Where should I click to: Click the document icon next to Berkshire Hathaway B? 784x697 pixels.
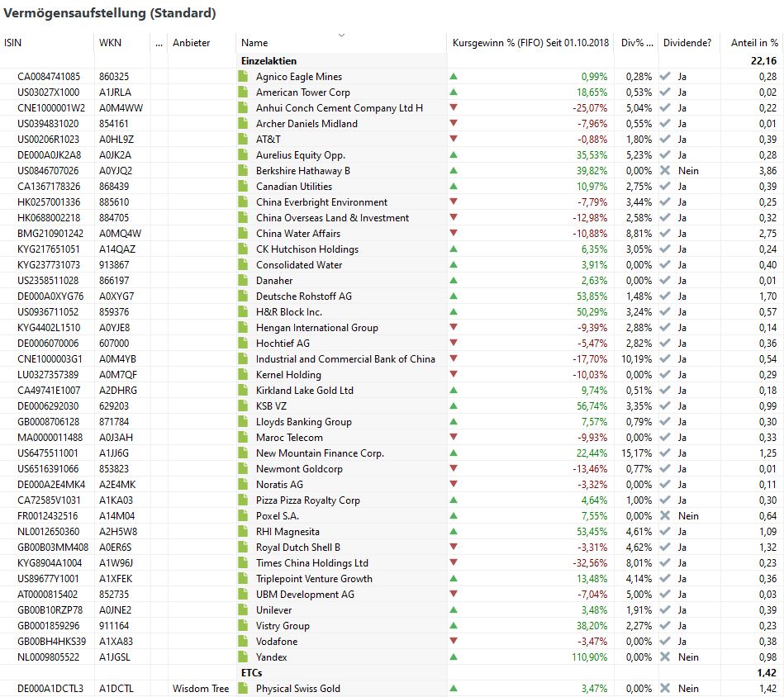[243, 171]
